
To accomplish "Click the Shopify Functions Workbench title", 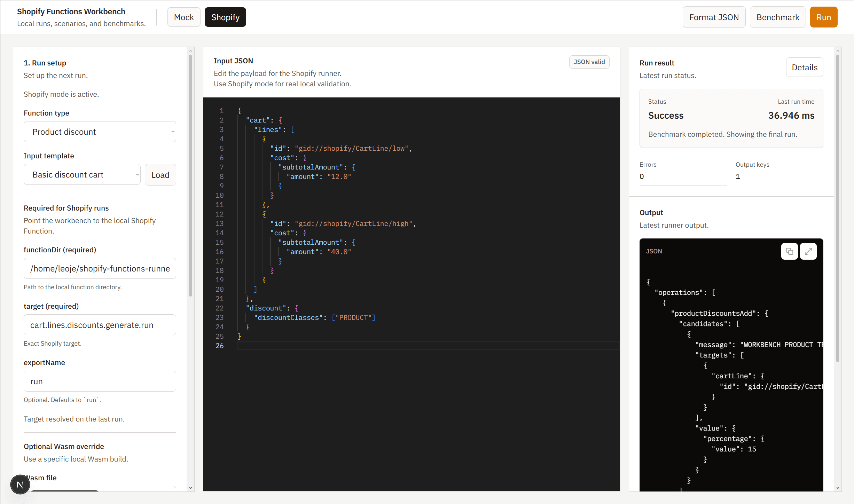I will pos(71,11).
